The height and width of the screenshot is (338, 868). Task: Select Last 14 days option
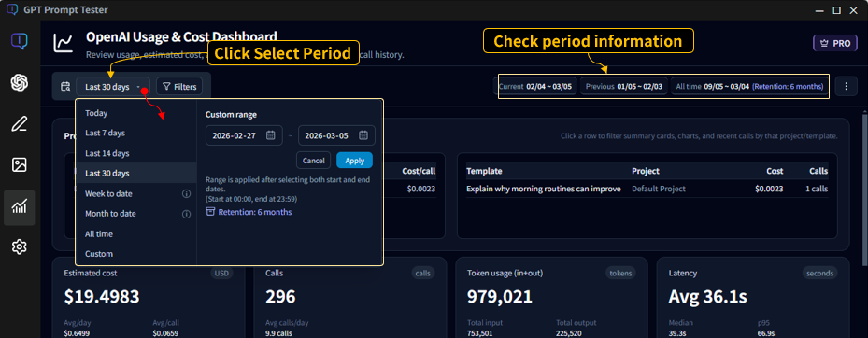136,153
